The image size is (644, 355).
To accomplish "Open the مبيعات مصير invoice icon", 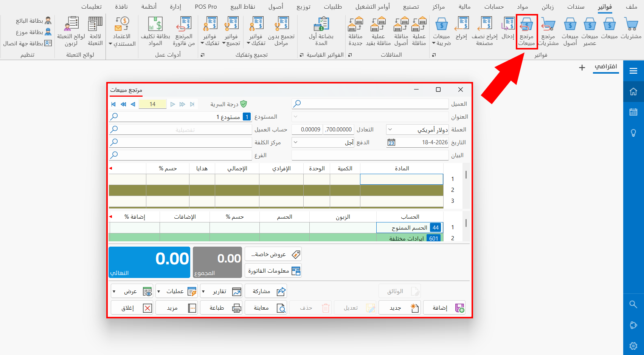I will 590,32.
